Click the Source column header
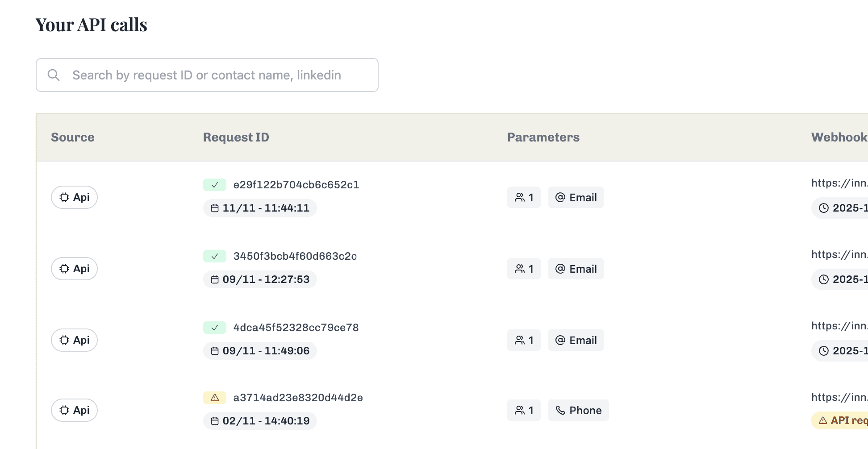The height and width of the screenshot is (449, 868). tap(72, 137)
